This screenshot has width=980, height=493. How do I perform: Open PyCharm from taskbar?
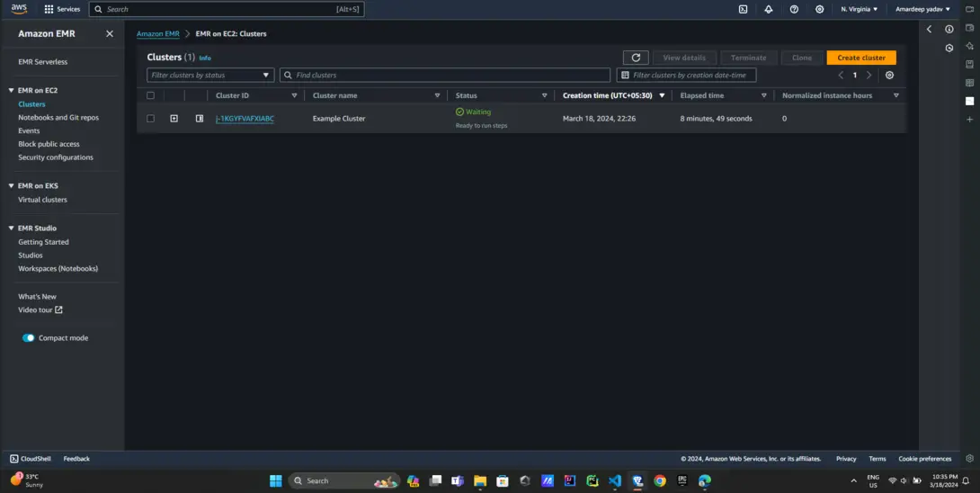pos(592,480)
